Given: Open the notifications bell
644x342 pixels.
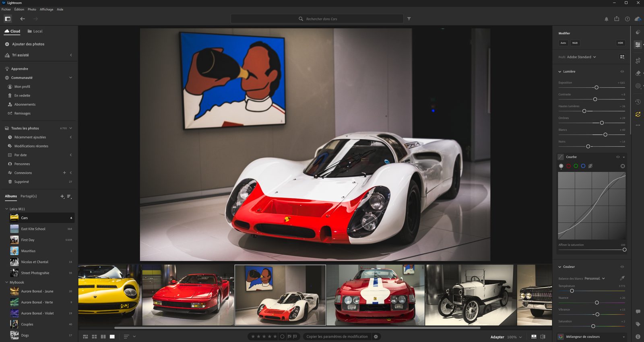Looking at the screenshot, I should 607,19.
